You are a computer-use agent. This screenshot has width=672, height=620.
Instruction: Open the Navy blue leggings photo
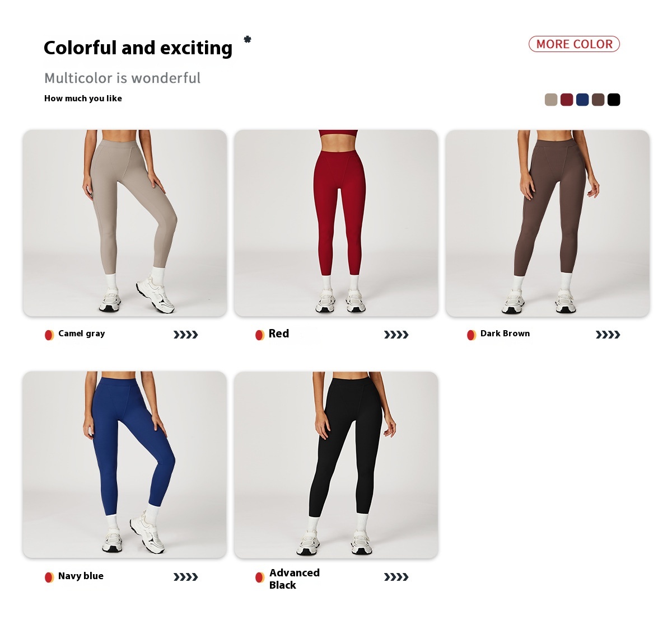pos(125,464)
